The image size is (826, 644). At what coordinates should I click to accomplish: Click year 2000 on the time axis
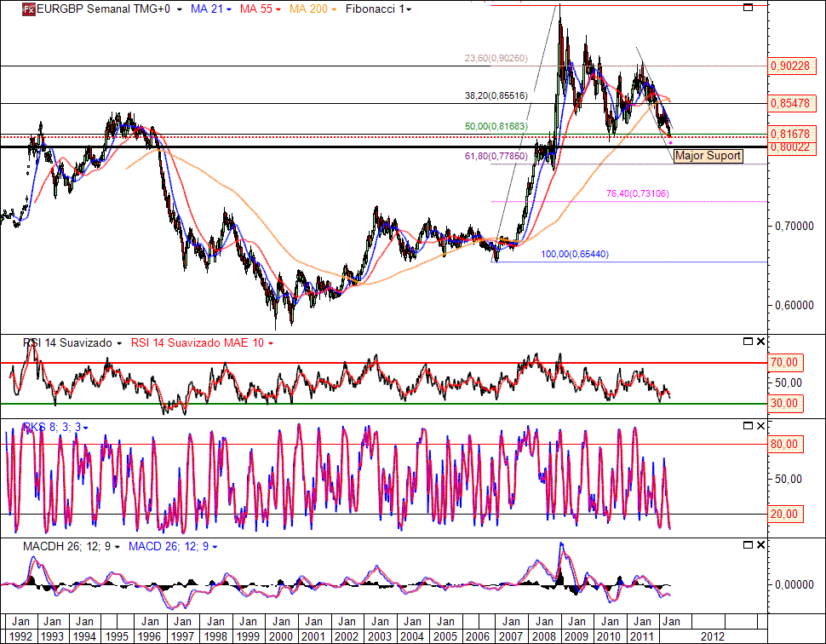pyautogui.click(x=281, y=636)
